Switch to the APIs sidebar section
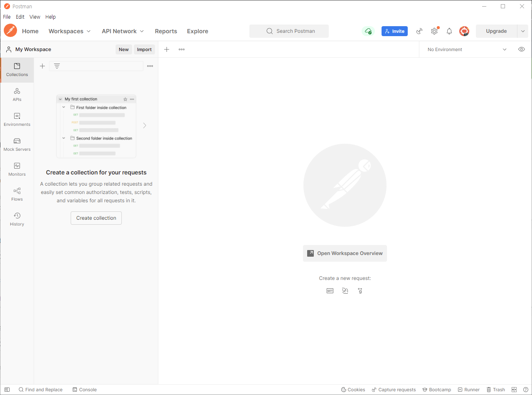This screenshot has height=395, width=532. [17, 95]
